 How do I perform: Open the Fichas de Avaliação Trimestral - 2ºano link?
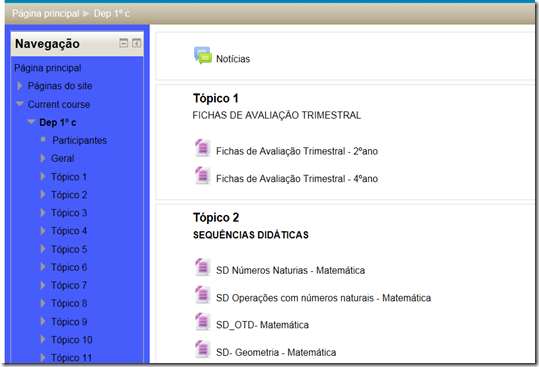(x=297, y=151)
